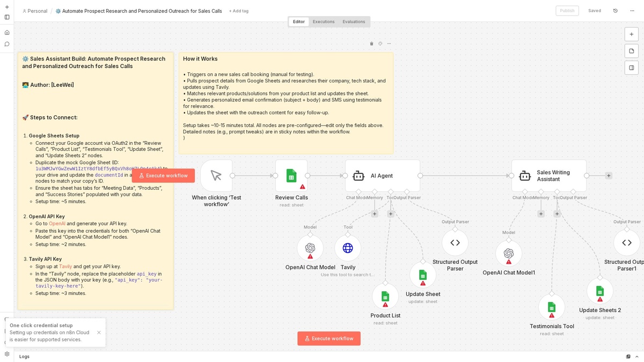The height and width of the screenshot is (362, 644).
Task: Select the Structured Output Parser node
Action: tap(455, 242)
